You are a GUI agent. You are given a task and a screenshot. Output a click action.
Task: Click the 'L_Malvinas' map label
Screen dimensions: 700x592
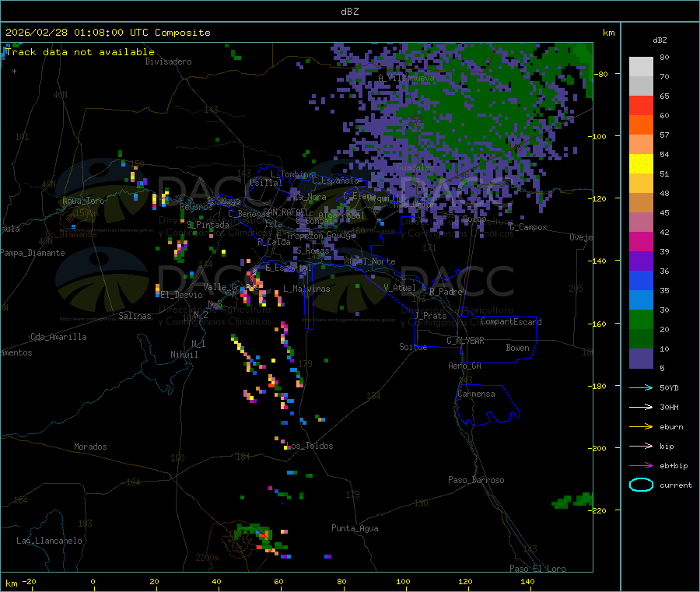point(306,289)
